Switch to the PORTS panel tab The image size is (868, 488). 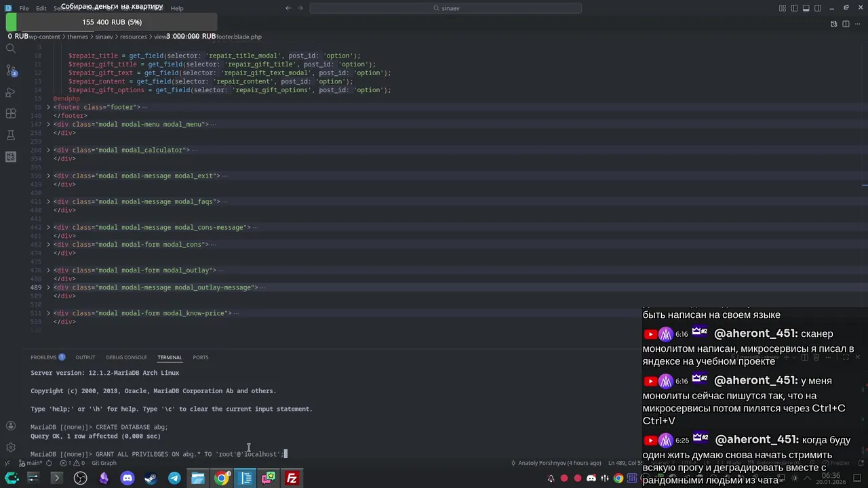click(x=200, y=357)
